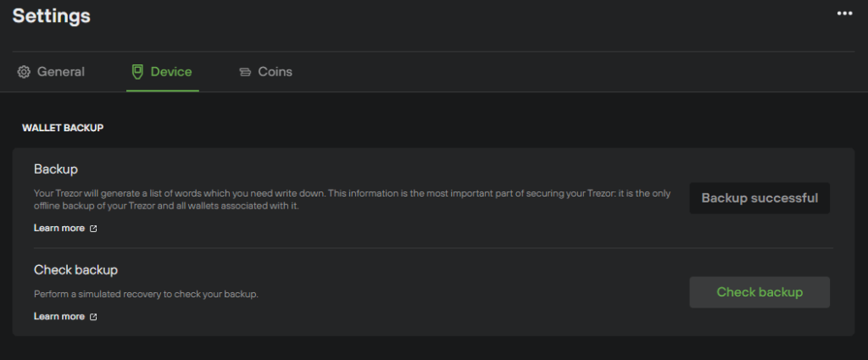The width and height of the screenshot is (868, 360).
Task: Open Learn more link under Backup description
Action: coord(58,228)
